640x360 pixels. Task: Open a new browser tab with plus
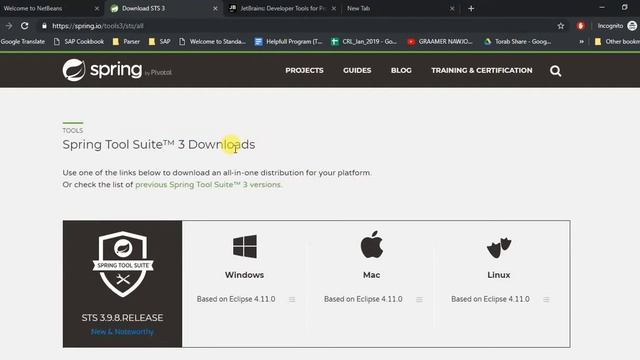471,8
